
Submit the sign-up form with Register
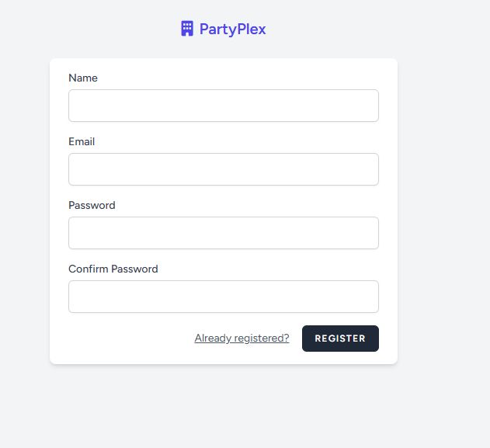(340, 339)
